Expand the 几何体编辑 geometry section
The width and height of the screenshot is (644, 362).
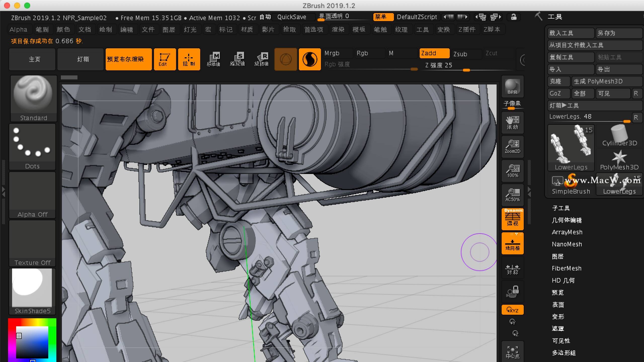(x=567, y=220)
